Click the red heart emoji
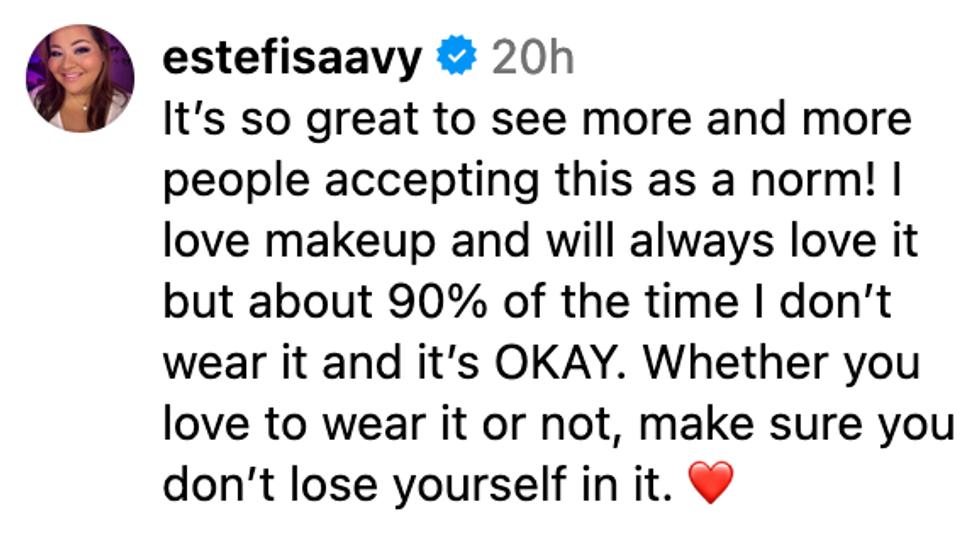The image size is (980, 539). click(712, 484)
